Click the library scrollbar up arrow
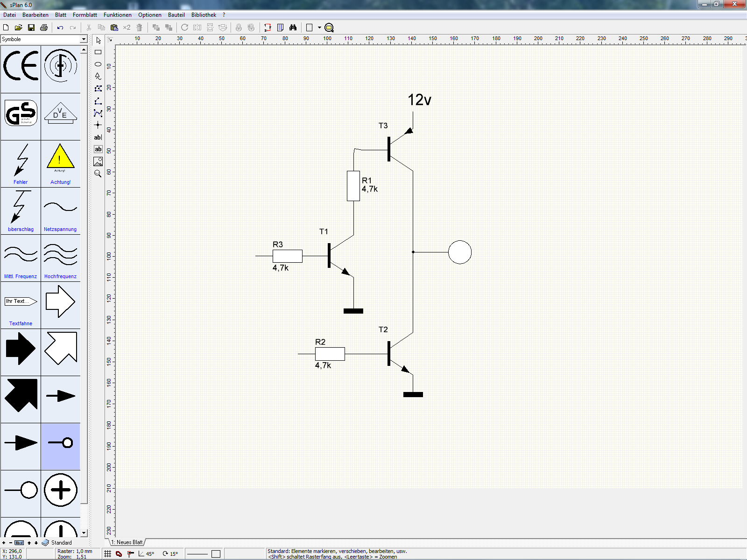Screen dimensions: 747x560 pos(84,49)
